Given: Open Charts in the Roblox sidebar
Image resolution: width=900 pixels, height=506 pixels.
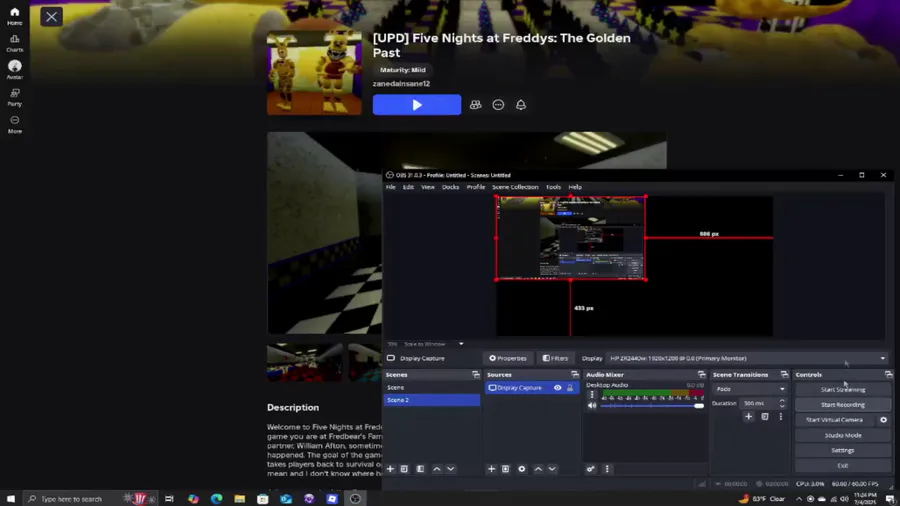Looking at the screenshot, I should pos(14,43).
